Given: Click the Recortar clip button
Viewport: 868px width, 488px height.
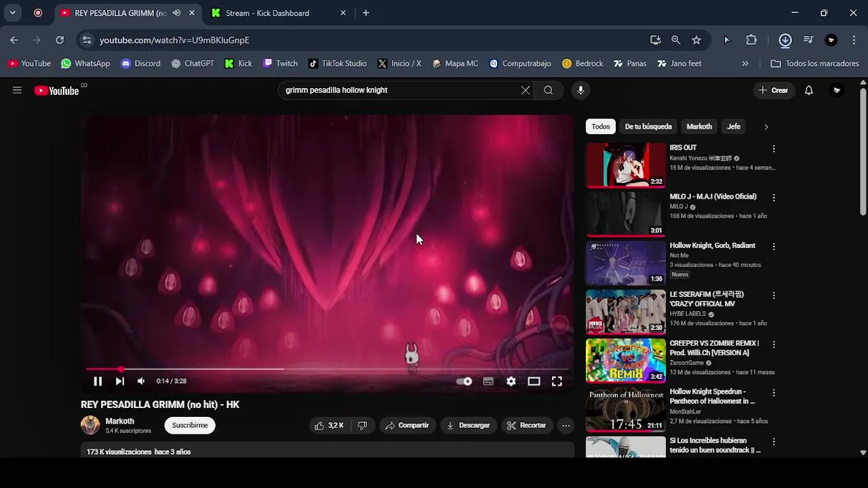Looking at the screenshot, I should 526,426.
